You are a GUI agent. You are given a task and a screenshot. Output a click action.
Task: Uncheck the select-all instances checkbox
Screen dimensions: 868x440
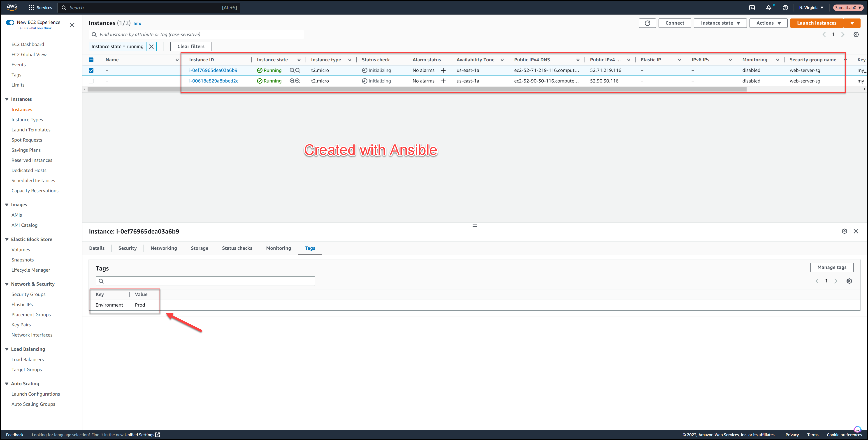coord(91,60)
